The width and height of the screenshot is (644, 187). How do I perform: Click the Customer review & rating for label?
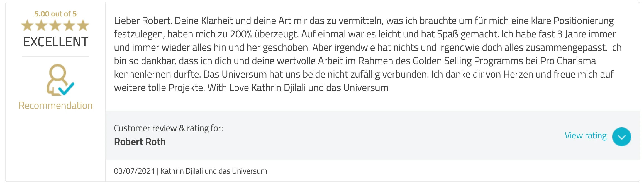(168, 128)
